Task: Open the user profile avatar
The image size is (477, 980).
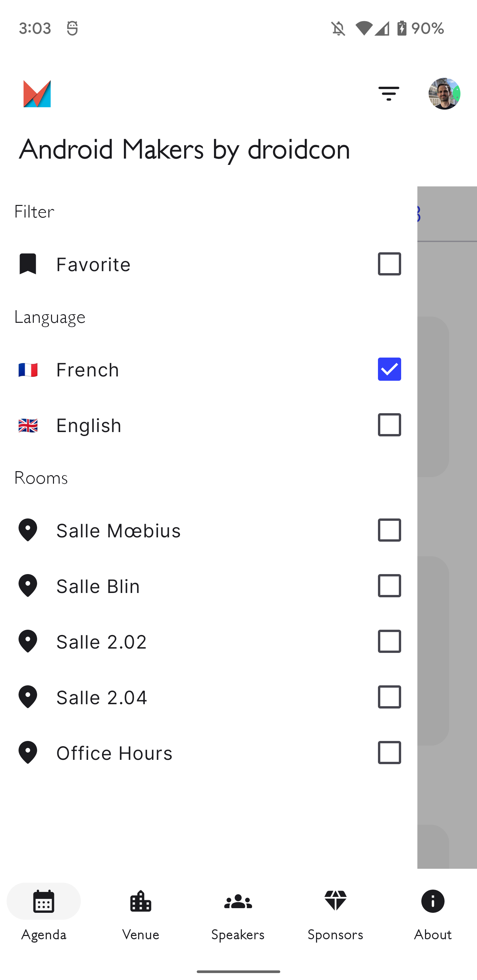Action: tap(444, 94)
